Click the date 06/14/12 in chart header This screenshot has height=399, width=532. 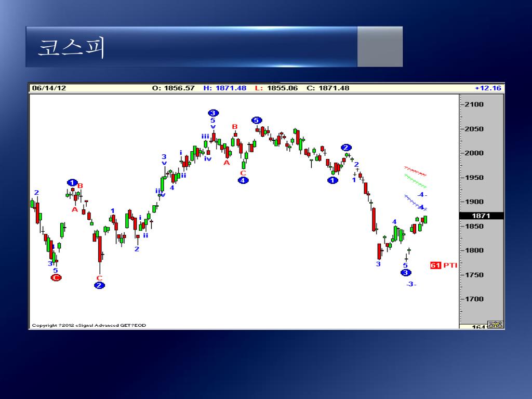[49, 88]
